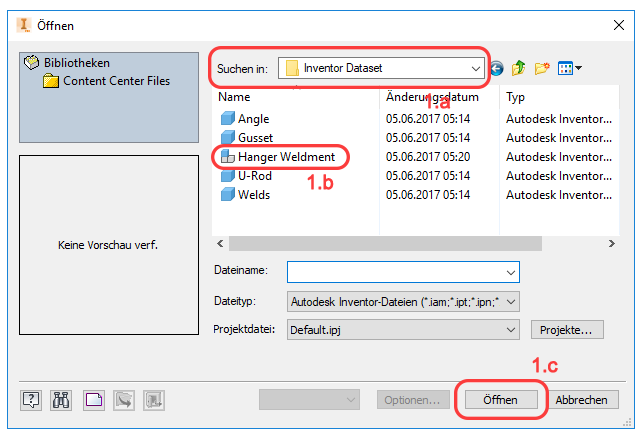Image resolution: width=641 pixels, height=435 pixels.
Task: Create a new folder icon
Action: click(542, 68)
